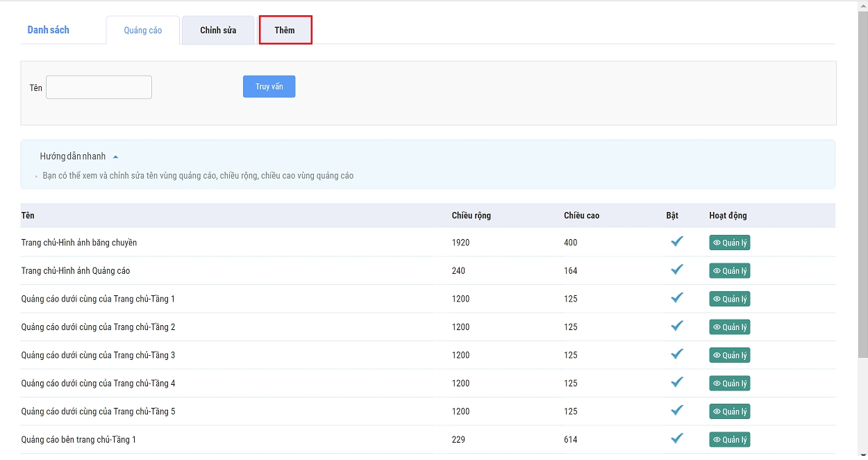Switch to the Chỉnh sửa tab
The image size is (868, 460).
(218, 31)
